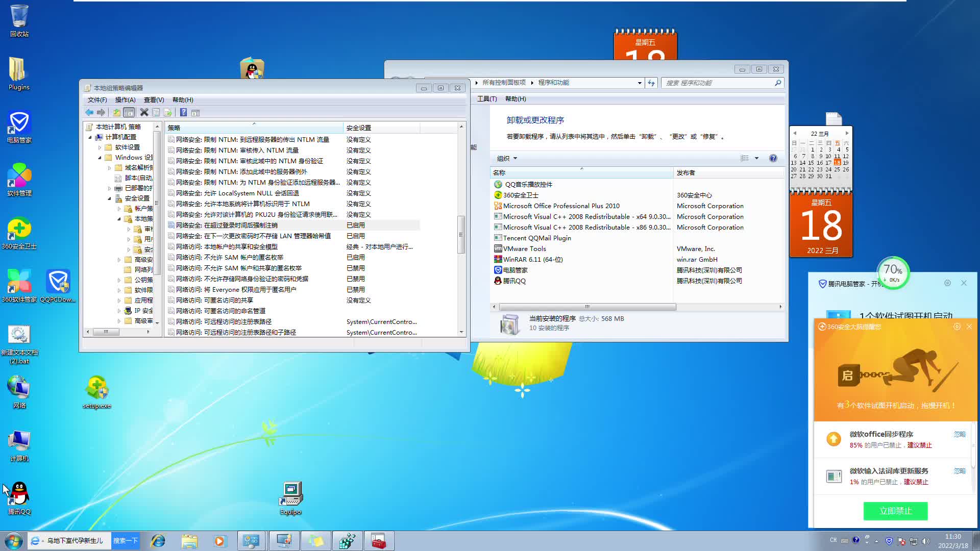Click the Properties toolbar icon
Viewport: 980px width, 551px height.
pyautogui.click(x=156, y=112)
